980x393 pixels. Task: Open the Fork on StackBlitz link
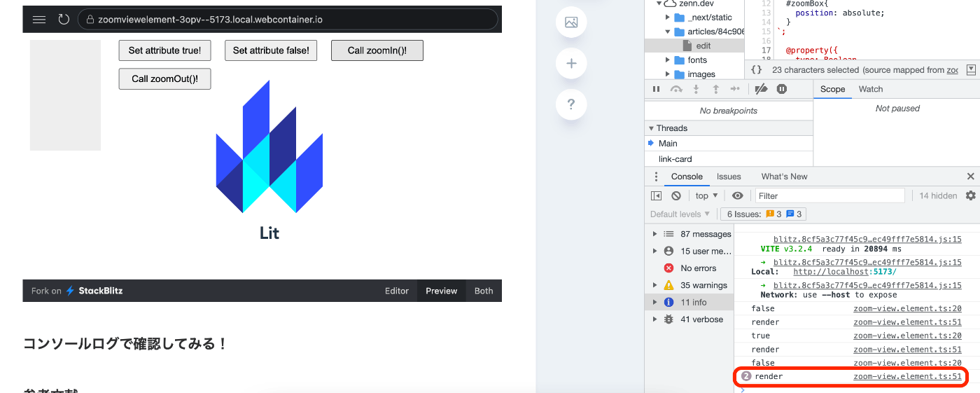pyautogui.click(x=77, y=291)
